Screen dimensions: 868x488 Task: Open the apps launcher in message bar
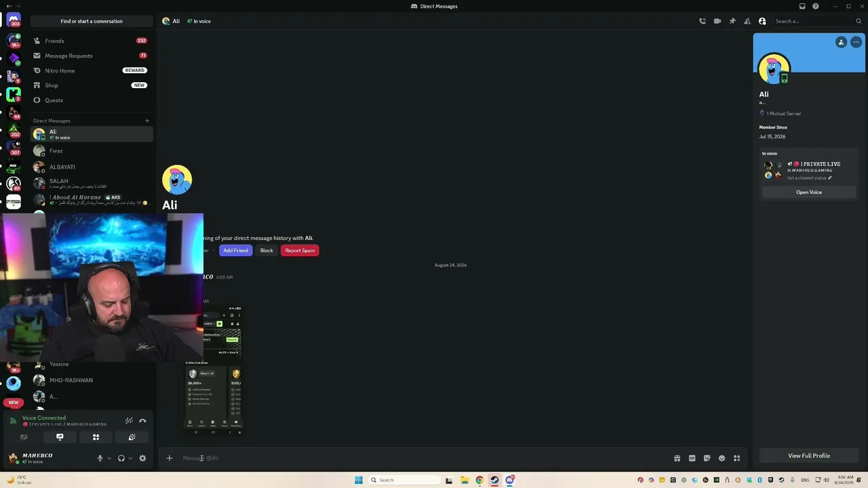point(736,458)
